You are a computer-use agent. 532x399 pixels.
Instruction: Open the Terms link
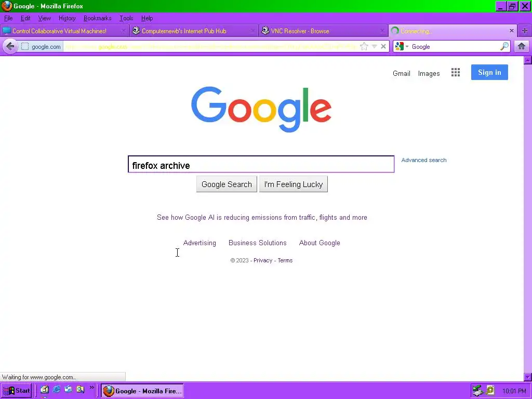pos(285,261)
